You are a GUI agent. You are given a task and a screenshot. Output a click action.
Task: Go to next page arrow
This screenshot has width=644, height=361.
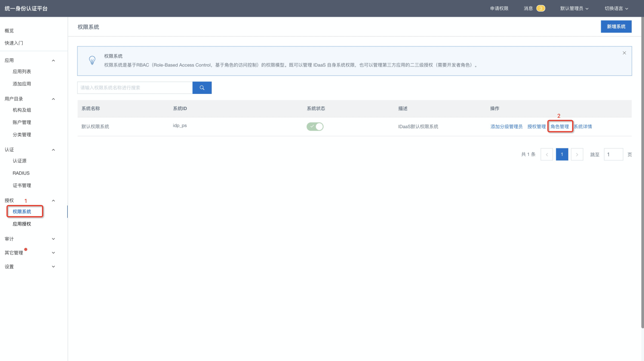click(577, 154)
